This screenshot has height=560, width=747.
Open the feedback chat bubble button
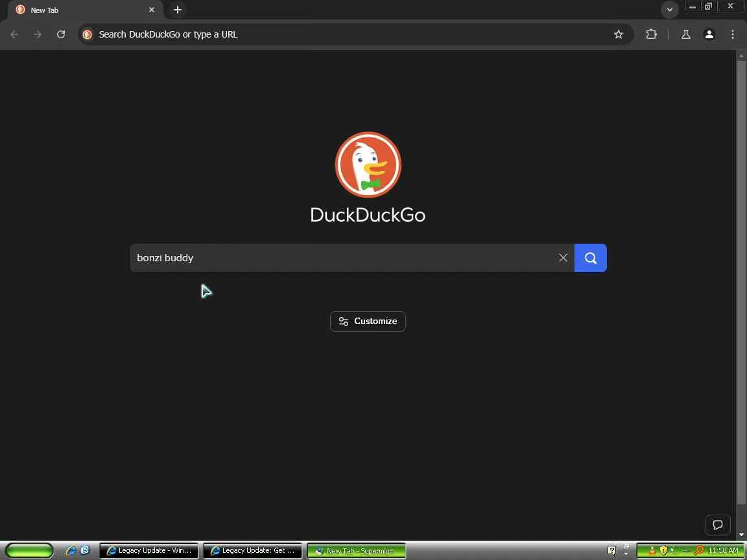pyautogui.click(x=717, y=525)
